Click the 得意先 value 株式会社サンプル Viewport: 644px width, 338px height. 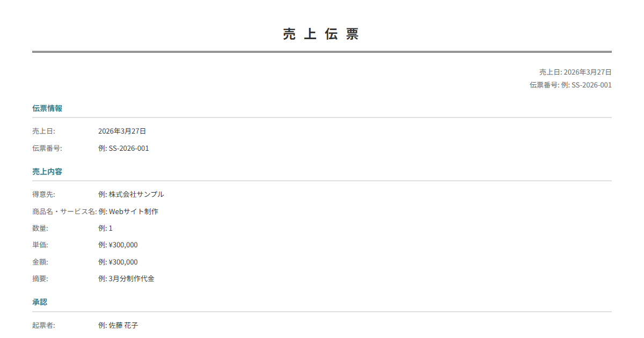click(131, 194)
